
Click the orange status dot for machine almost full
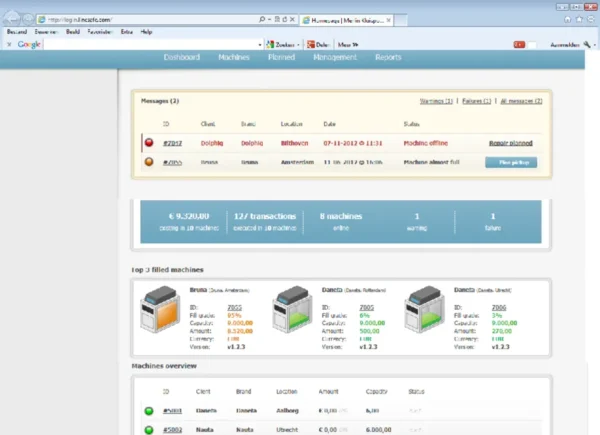[x=149, y=162]
